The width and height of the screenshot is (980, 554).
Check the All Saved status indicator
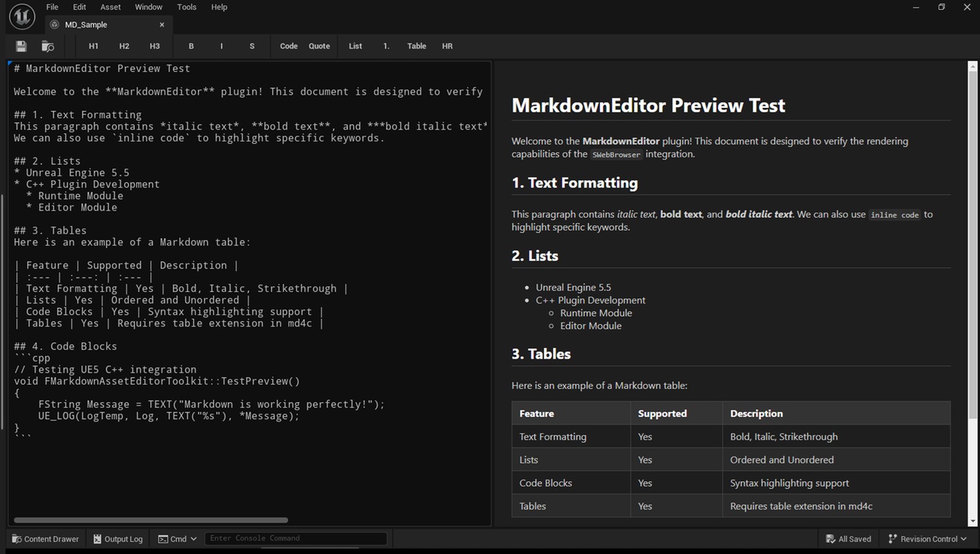(848, 539)
